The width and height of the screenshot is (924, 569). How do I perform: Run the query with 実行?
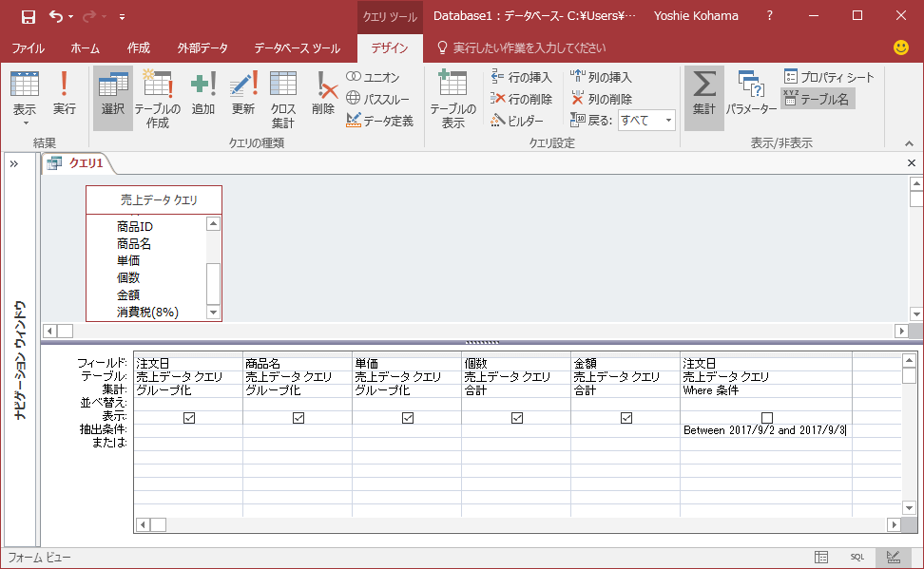65,93
